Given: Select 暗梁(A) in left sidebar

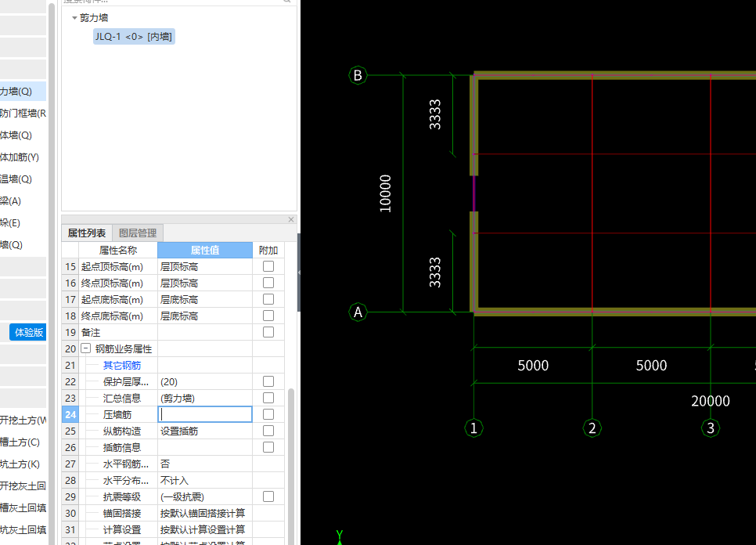Looking at the screenshot, I should (x=23, y=201).
